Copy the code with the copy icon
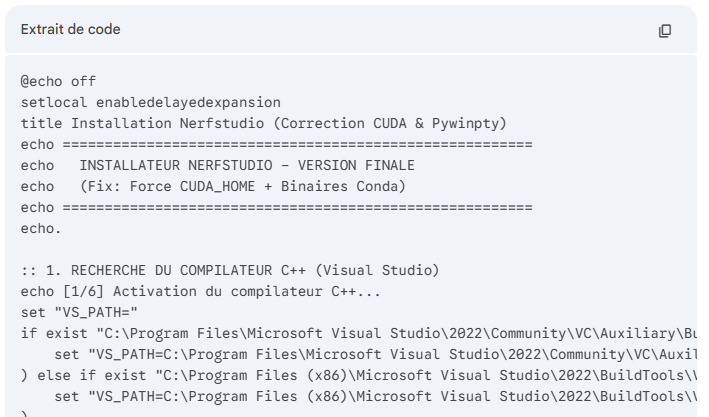The image size is (709, 417). (x=665, y=31)
